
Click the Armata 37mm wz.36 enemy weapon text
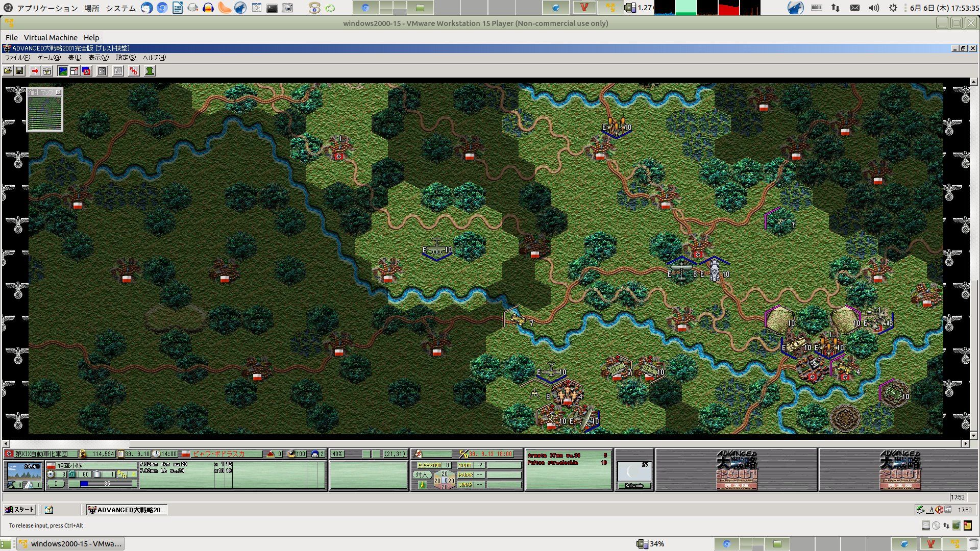[x=553, y=456]
